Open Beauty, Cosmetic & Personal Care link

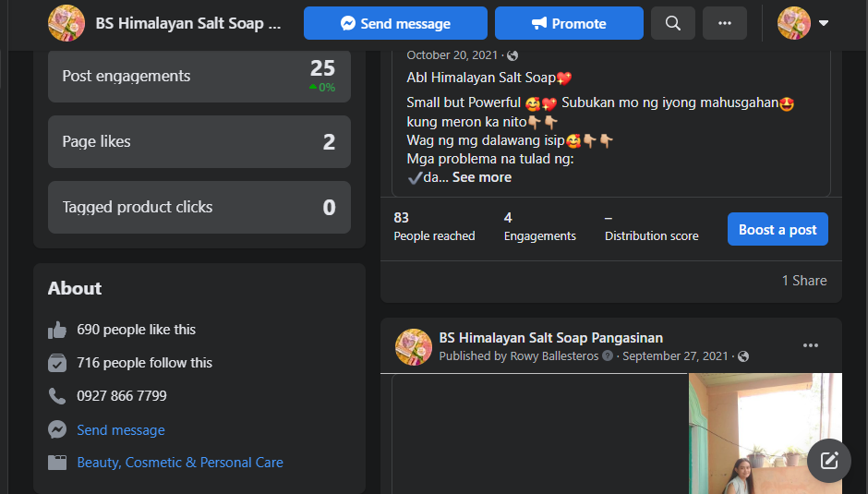click(x=180, y=463)
